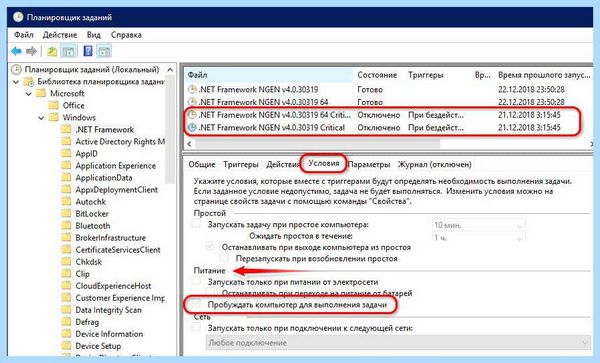
Task: Switch to the Журнал (отключен) tab
Action: 434,164
